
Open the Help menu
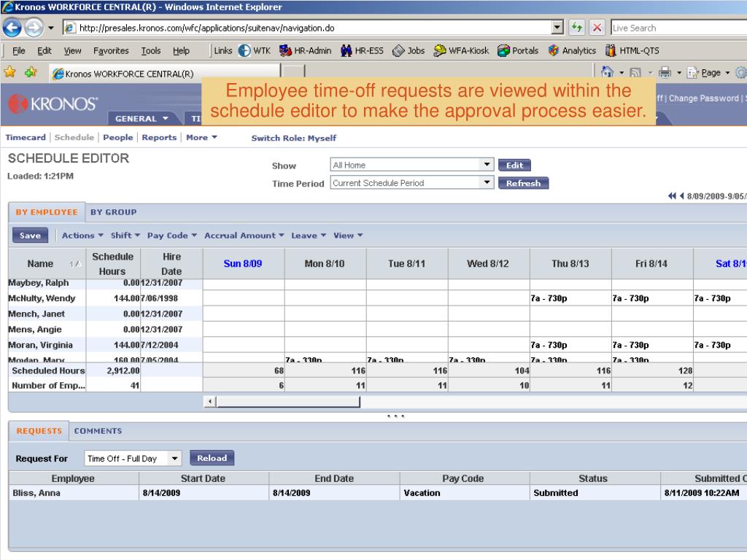point(181,50)
